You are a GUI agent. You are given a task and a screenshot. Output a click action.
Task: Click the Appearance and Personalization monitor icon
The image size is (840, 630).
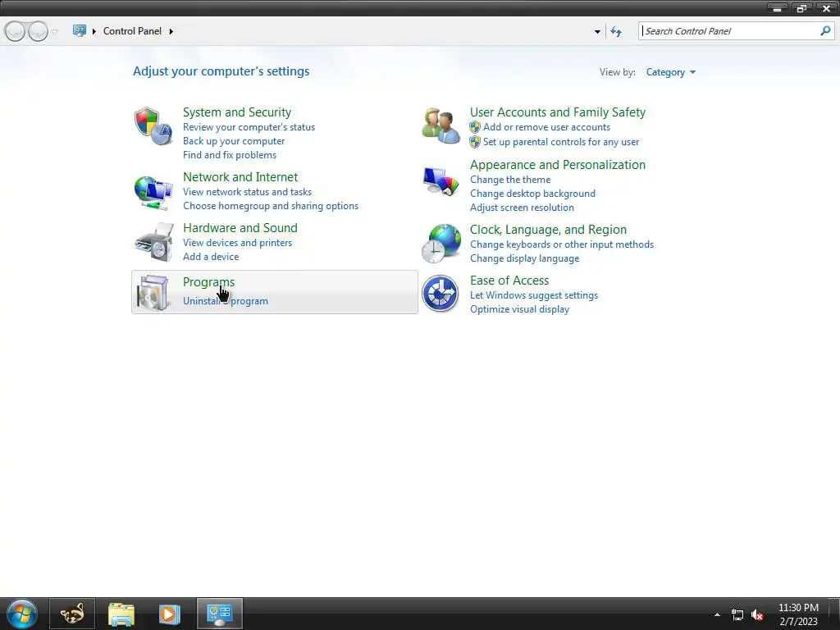[441, 181]
